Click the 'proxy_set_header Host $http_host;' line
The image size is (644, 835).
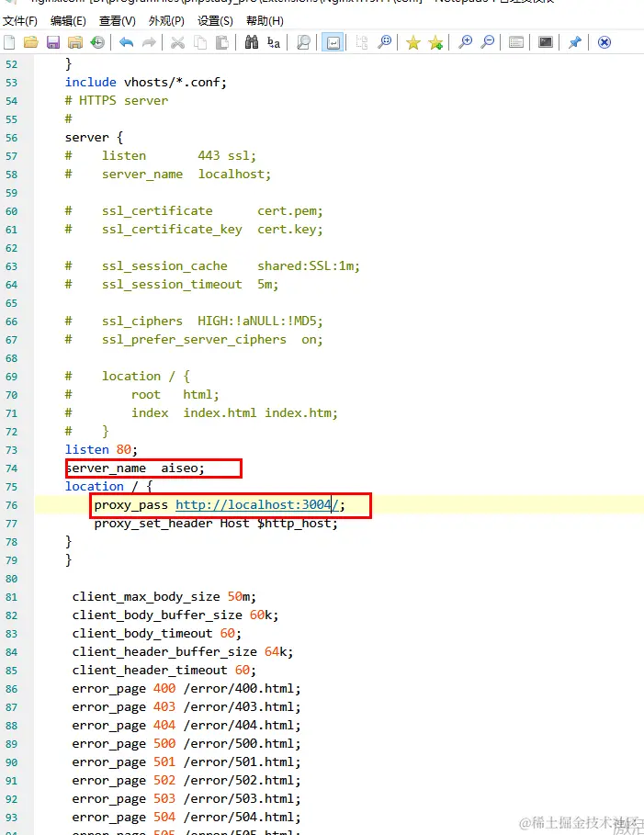tap(216, 523)
